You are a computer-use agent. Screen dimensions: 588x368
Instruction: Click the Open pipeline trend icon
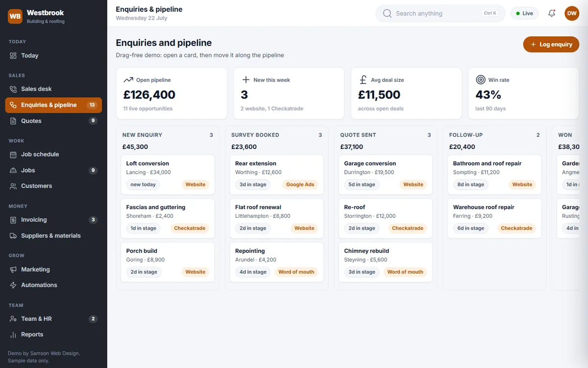128,79
